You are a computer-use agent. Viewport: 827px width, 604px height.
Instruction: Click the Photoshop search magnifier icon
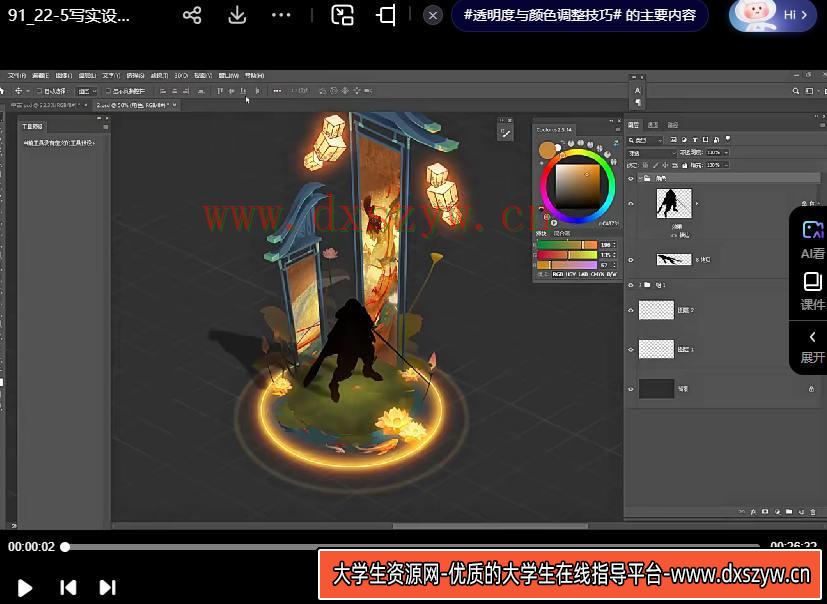795,91
